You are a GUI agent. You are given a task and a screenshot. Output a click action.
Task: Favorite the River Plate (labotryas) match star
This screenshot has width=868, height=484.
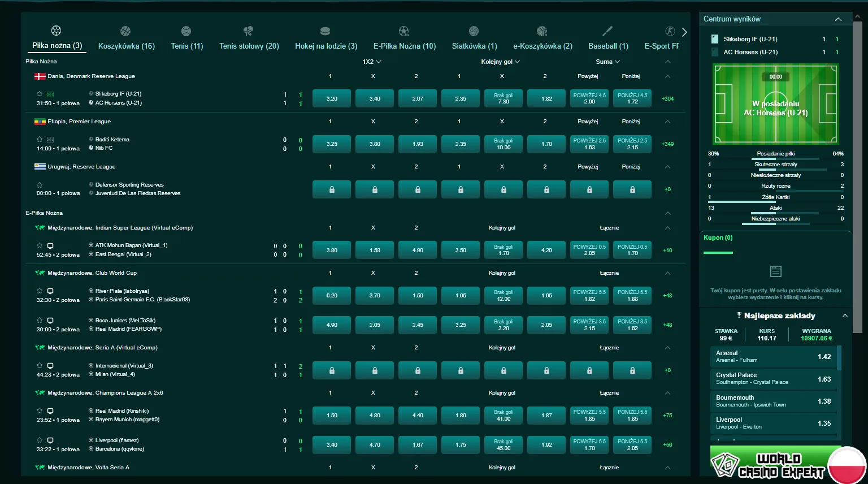[40, 291]
